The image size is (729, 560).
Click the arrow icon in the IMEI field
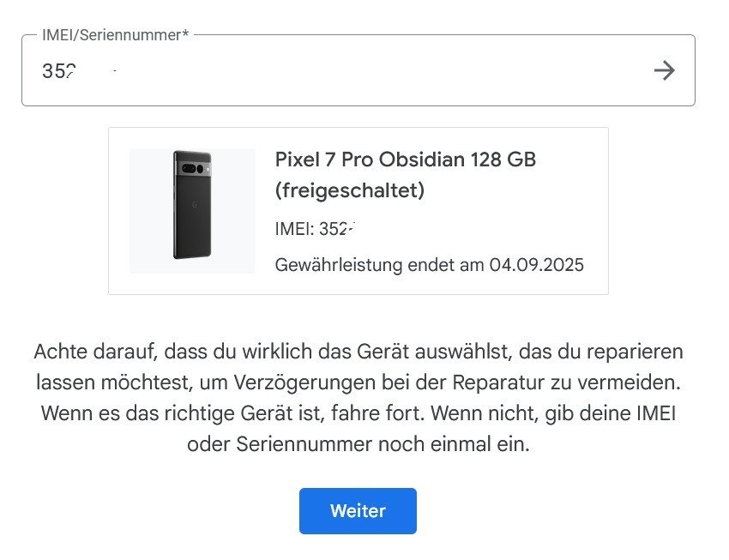[664, 70]
